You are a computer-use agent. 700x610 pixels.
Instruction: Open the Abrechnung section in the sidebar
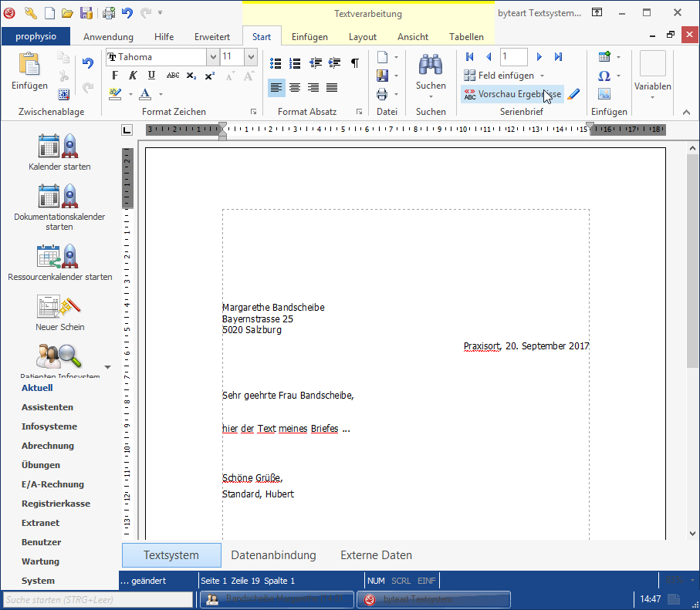point(48,446)
